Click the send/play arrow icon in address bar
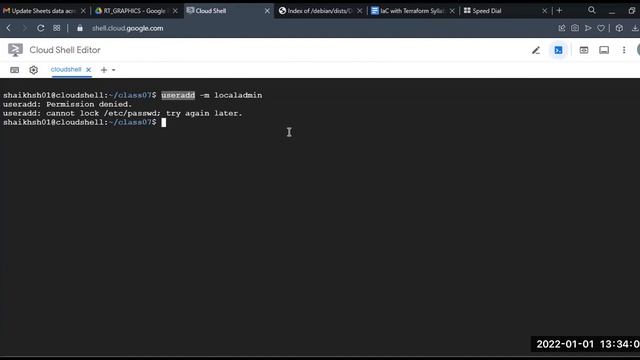 click(x=588, y=28)
